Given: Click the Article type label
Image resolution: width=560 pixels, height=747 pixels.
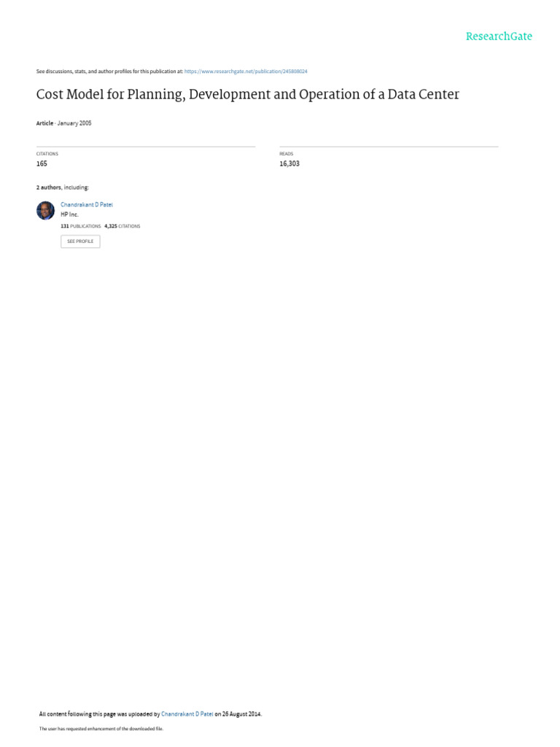Looking at the screenshot, I should (x=44, y=123).
